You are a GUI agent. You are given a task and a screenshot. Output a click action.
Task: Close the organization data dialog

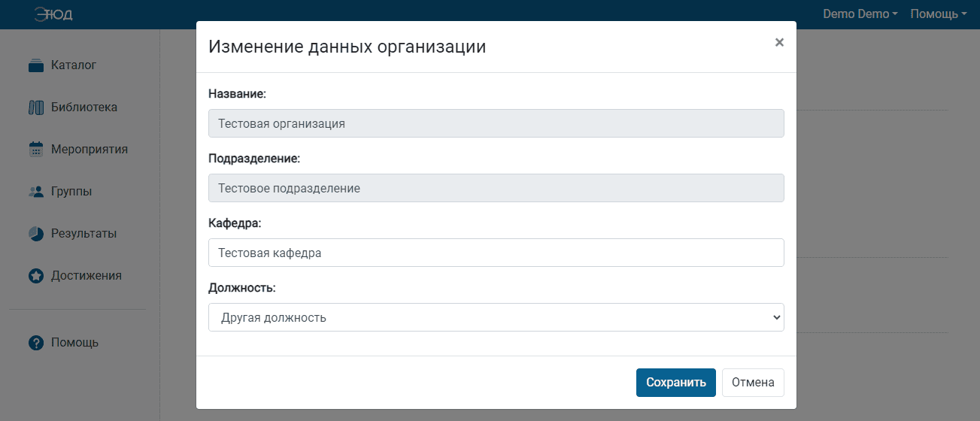pos(779,43)
